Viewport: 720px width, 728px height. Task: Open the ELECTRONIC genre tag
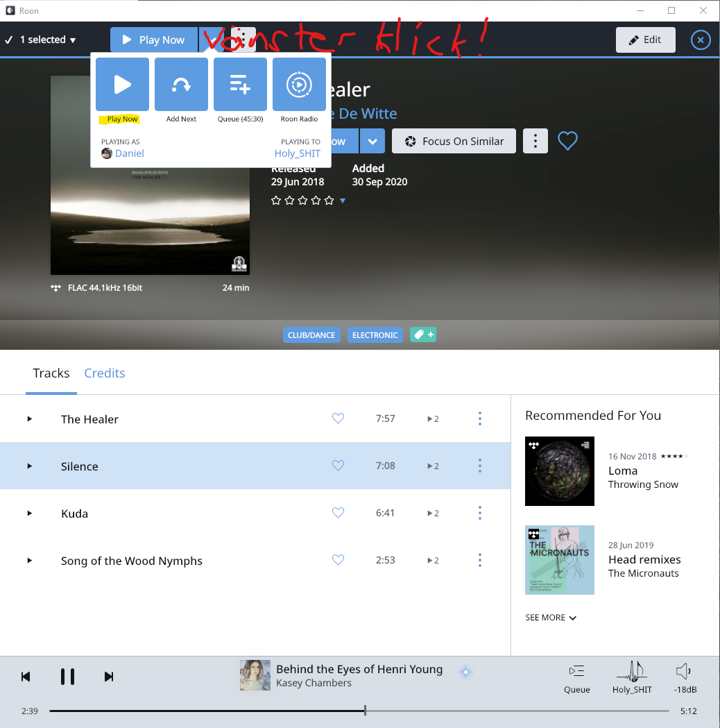point(375,335)
